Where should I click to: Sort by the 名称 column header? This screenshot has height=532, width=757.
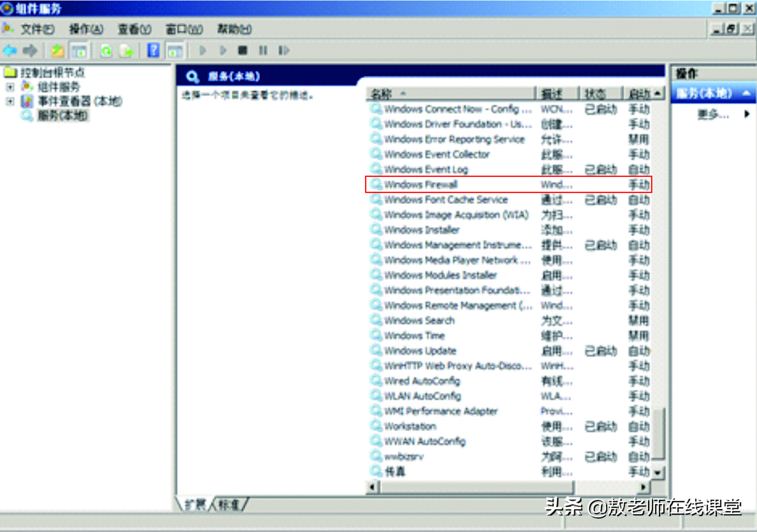coord(451,94)
